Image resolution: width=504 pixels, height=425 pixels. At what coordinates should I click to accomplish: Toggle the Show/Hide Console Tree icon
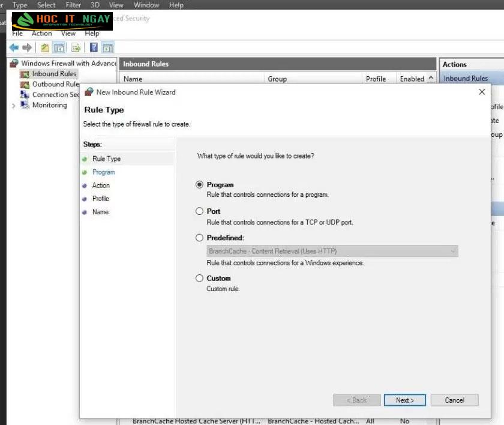click(x=59, y=48)
